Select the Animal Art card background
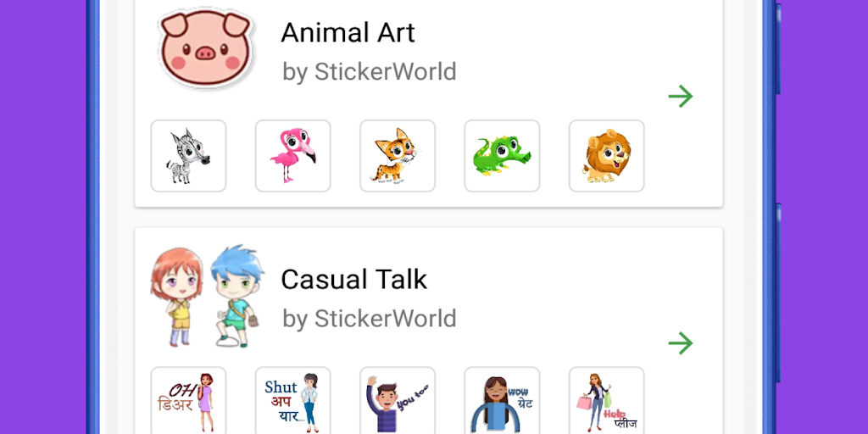The width and height of the screenshot is (868, 434). pos(428,103)
